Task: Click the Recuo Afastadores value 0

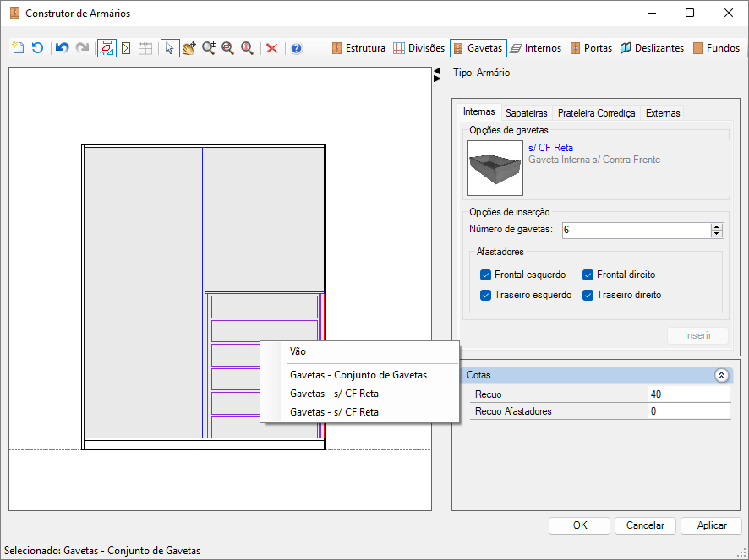Action: click(689, 411)
